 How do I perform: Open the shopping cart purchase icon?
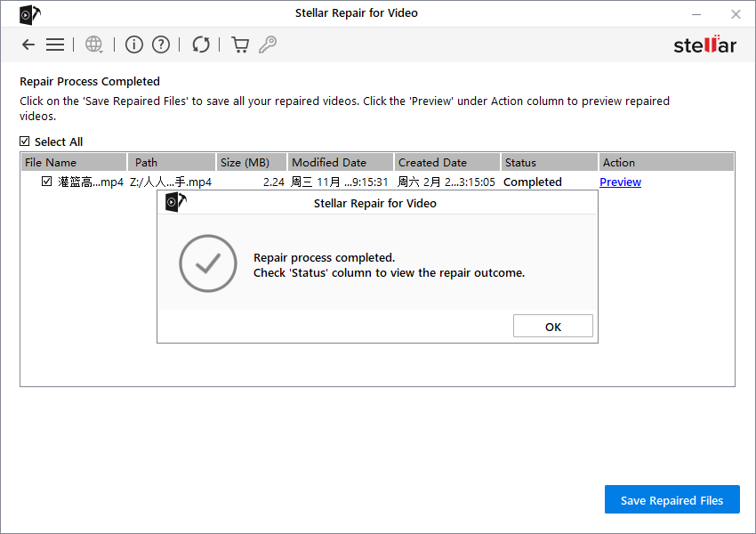[239, 44]
